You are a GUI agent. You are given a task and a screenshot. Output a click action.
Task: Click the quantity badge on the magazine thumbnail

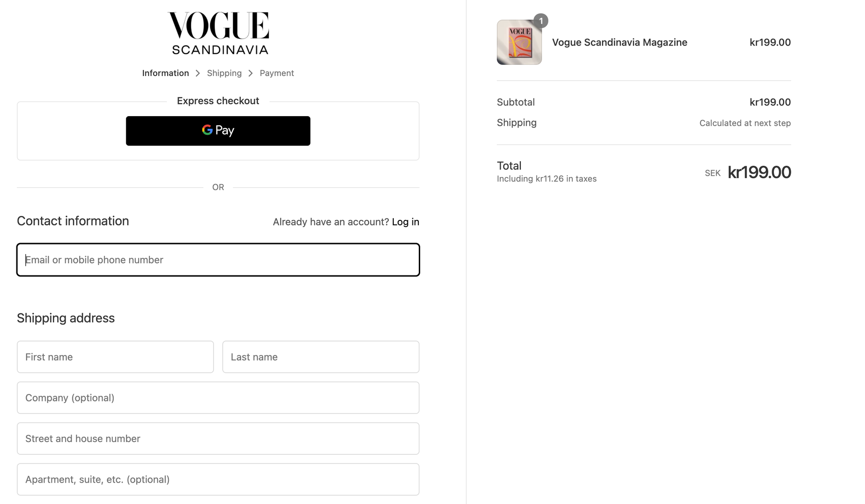tap(541, 21)
